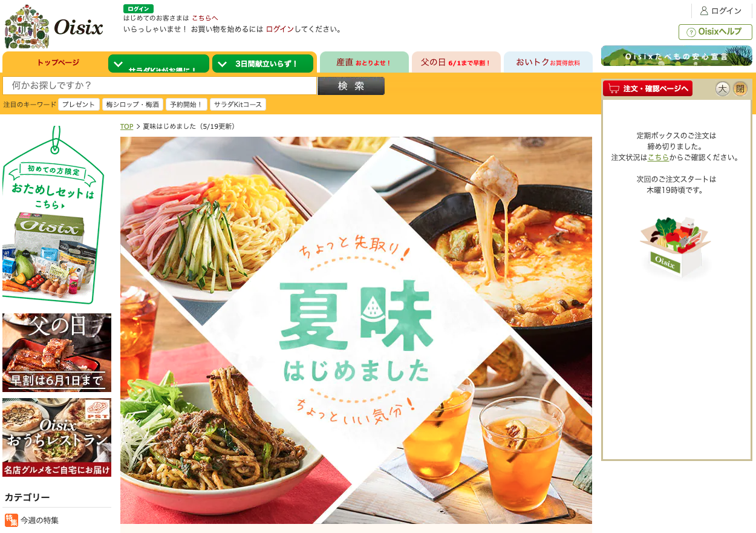Close the cart panel with 閉 button
This screenshot has height=533, width=756.
pos(740,89)
